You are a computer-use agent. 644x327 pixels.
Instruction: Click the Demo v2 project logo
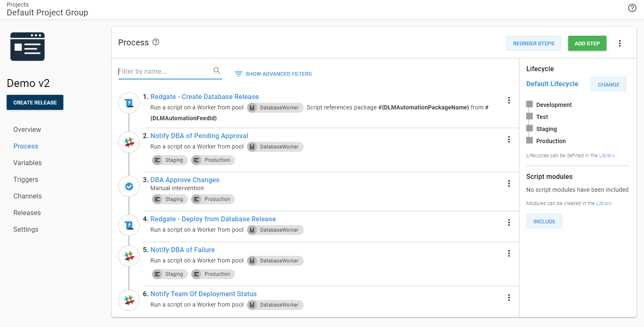pos(27,47)
